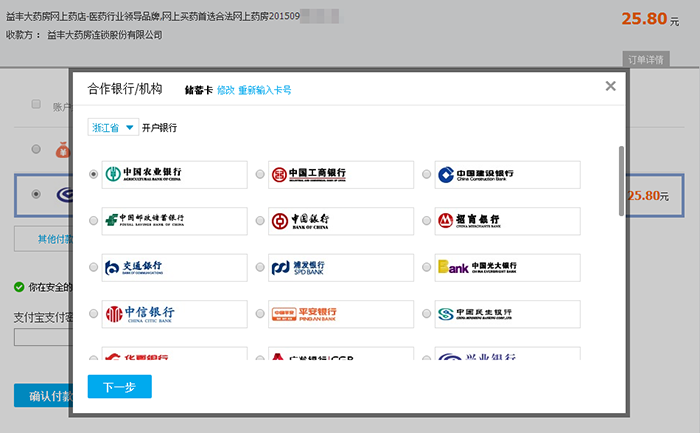
Task: Pick China Everbright Bank logo tile
Action: pos(508,267)
